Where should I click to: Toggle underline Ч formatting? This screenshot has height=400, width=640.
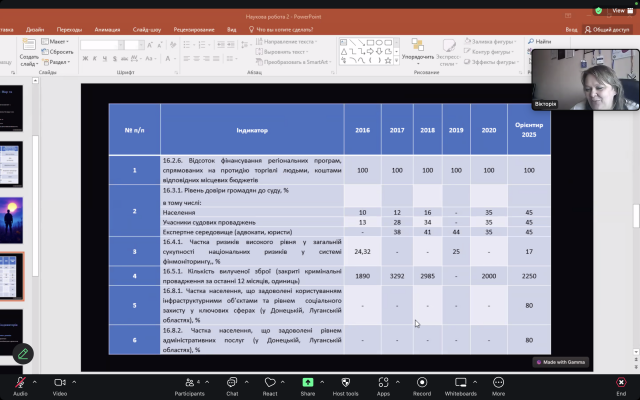pyautogui.click(x=105, y=59)
